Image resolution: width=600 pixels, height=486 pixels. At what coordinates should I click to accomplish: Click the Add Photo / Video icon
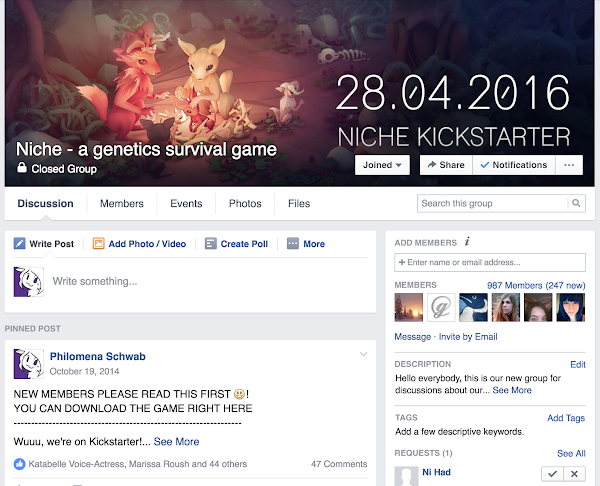(x=98, y=243)
